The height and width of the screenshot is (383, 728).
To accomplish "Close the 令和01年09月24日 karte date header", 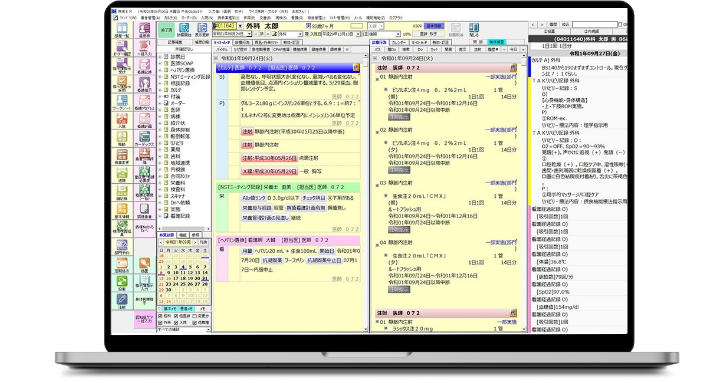I will [216, 58].
